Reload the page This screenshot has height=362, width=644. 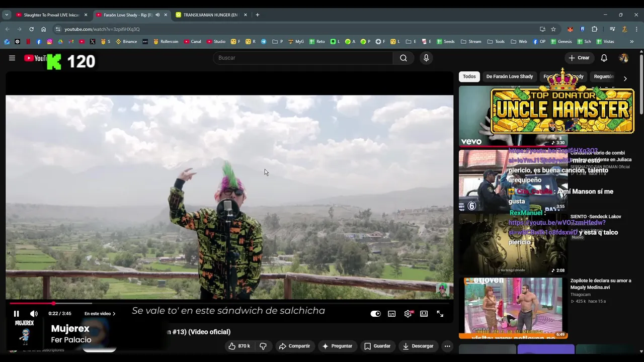pos(31,29)
